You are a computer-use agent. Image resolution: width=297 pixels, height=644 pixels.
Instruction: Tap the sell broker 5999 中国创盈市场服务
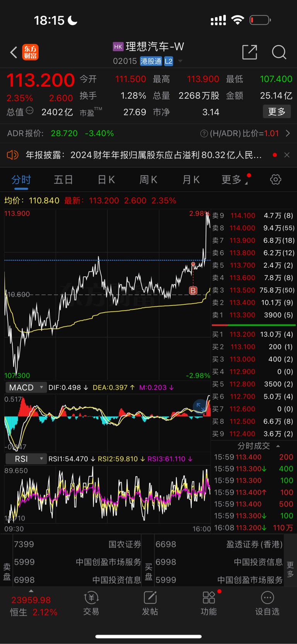click(77, 562)
